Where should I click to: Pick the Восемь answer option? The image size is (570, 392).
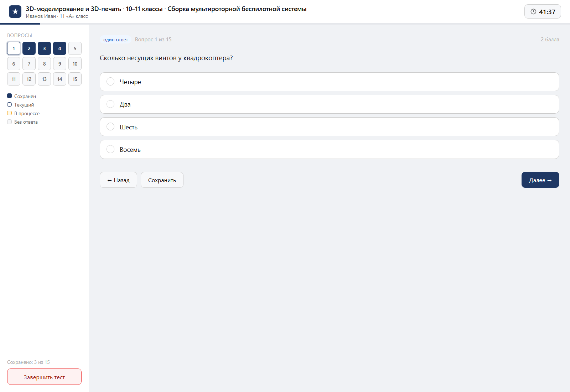click(329, 149)
